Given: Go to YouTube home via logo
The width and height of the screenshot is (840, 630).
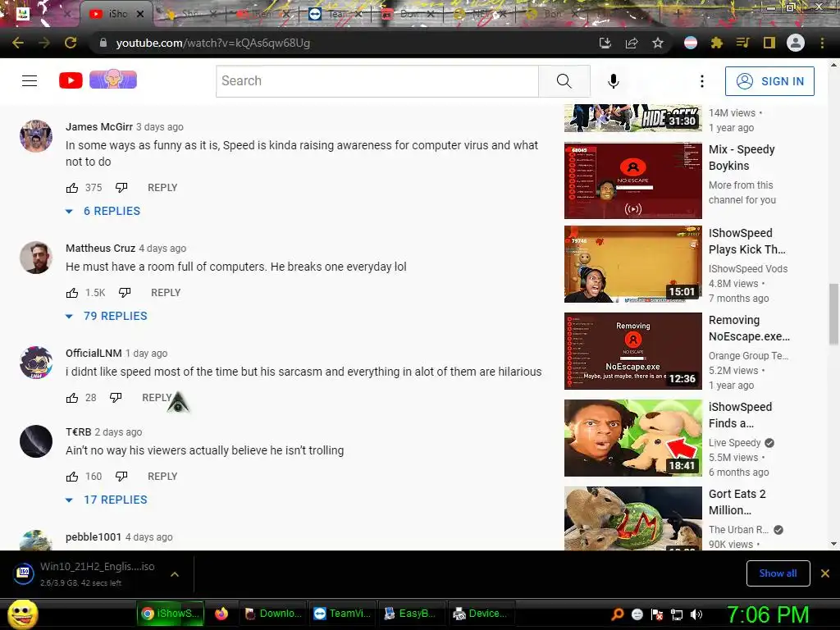Looking at the screenshot, I should click(71, 80).
